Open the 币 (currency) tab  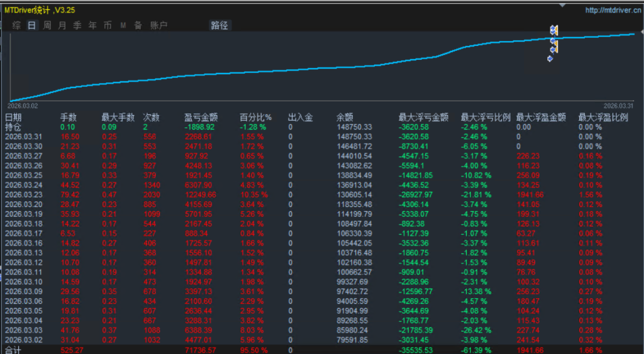click(x=108, y=26)
